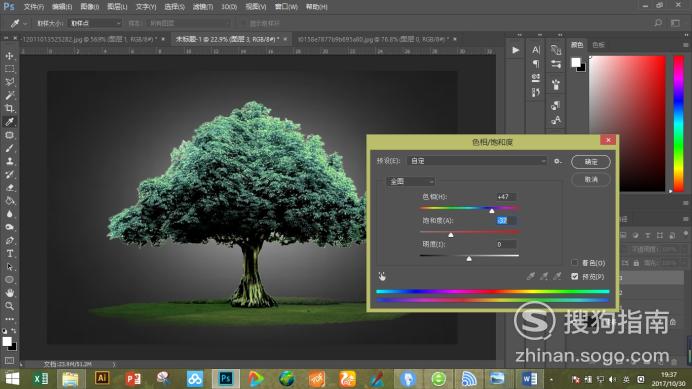The image size is (692, 389).
Task: Click the foreground color swatch in toolbar
Action: click(x=7, y=341)
